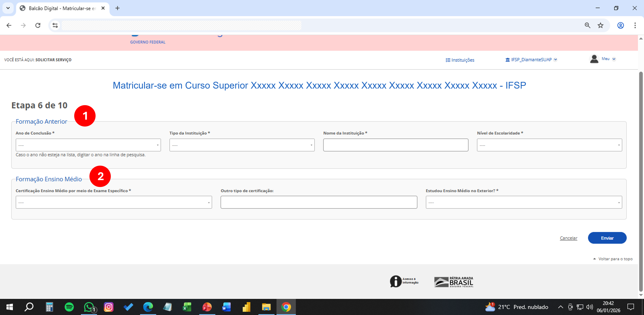The height and width of the screenshot is (315, 644).
Task: Click the browser zoom magnifier icon
Action: pos(588,25)
